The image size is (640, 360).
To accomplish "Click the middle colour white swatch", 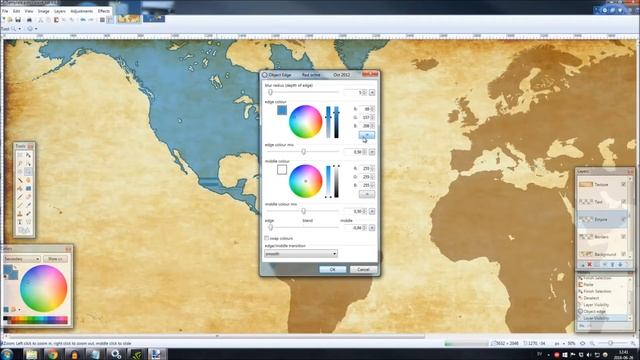I will coord(282,169).
